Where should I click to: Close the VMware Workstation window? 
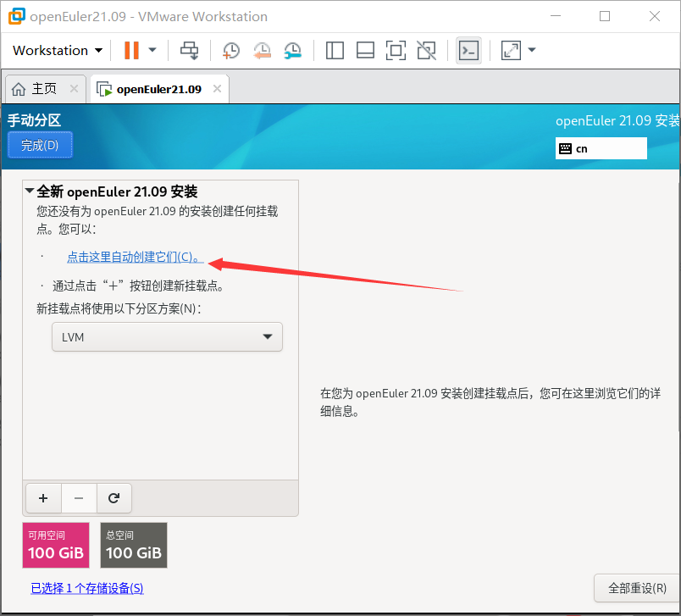(655, 16)
